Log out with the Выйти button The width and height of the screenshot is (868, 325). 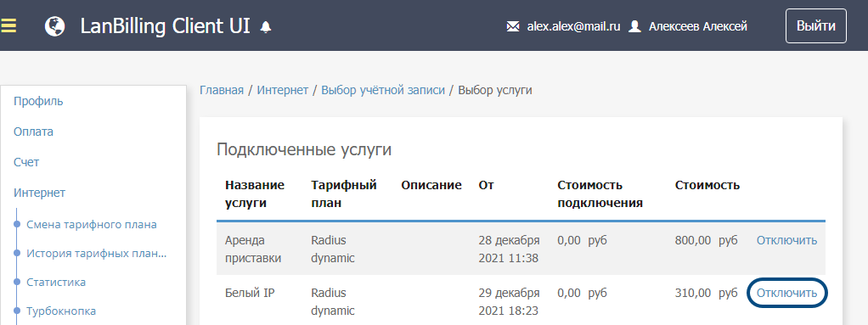point(816,26)
